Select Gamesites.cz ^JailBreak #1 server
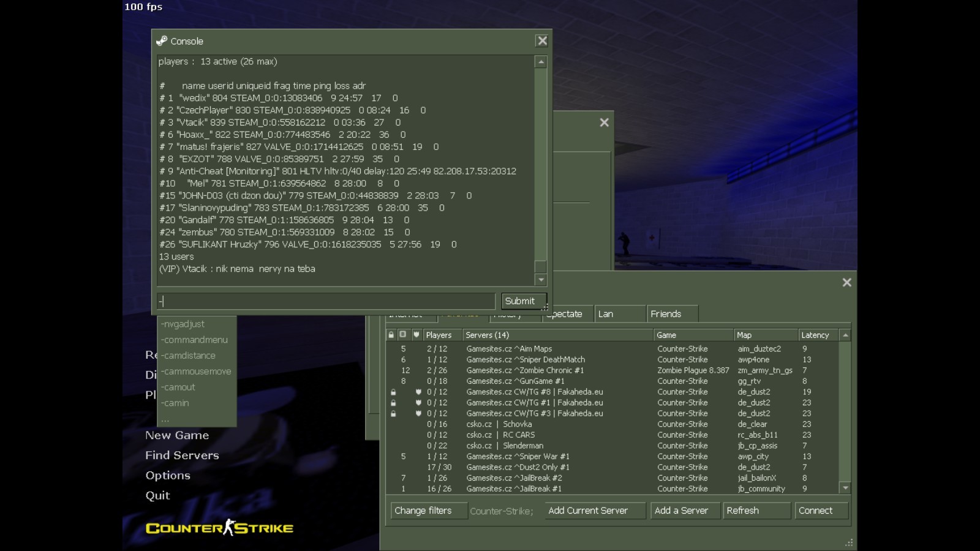The image size is (980, 551). [x=612, y=489]
